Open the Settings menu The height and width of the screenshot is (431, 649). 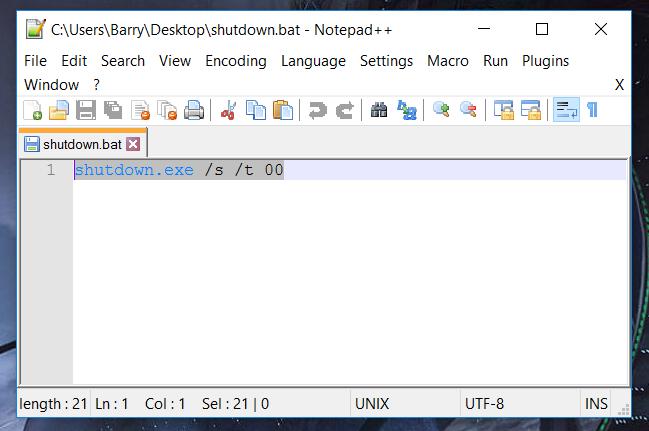[x=386, y=61]
